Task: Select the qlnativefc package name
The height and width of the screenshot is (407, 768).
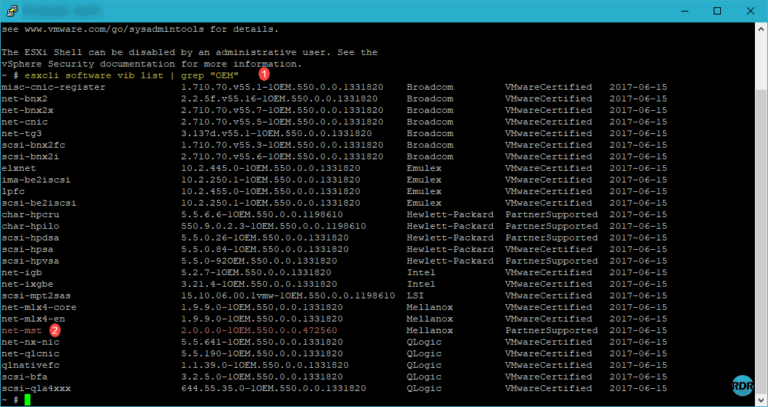Action: click(30, 365)
